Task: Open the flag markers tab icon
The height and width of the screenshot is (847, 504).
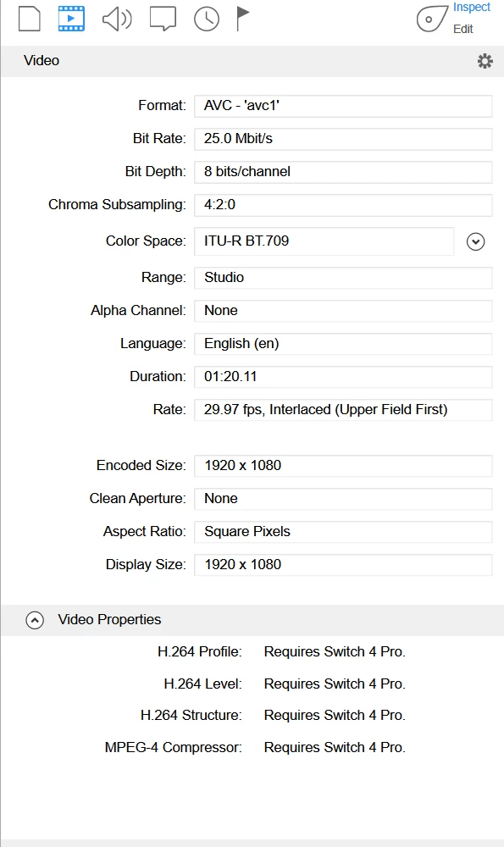Action: point(242,19)
